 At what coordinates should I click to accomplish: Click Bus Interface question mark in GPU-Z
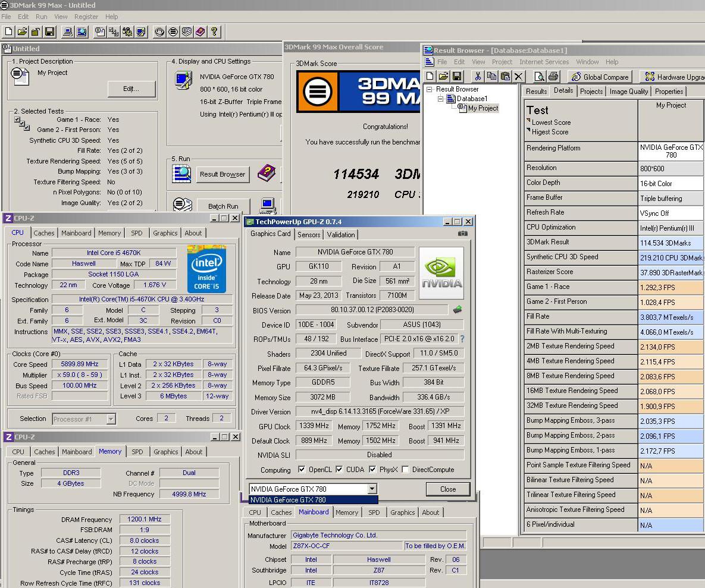(x=462, y=339)
